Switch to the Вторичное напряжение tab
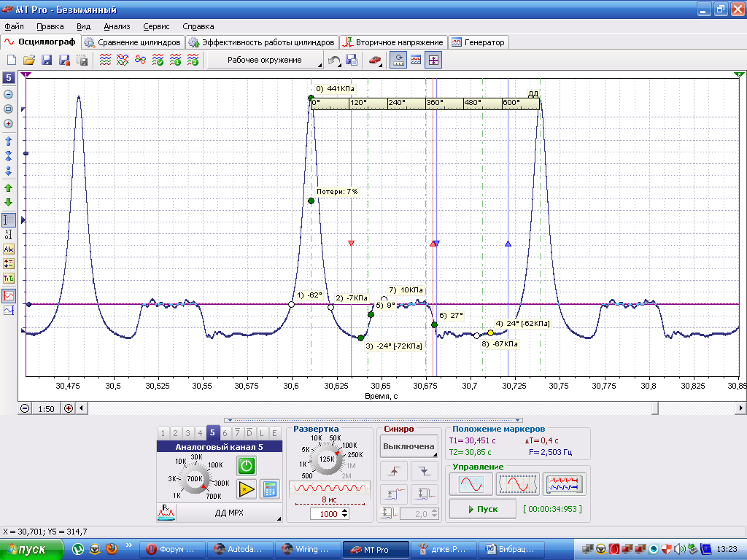This screenshot has width=747, height=560. coord(394,42)
